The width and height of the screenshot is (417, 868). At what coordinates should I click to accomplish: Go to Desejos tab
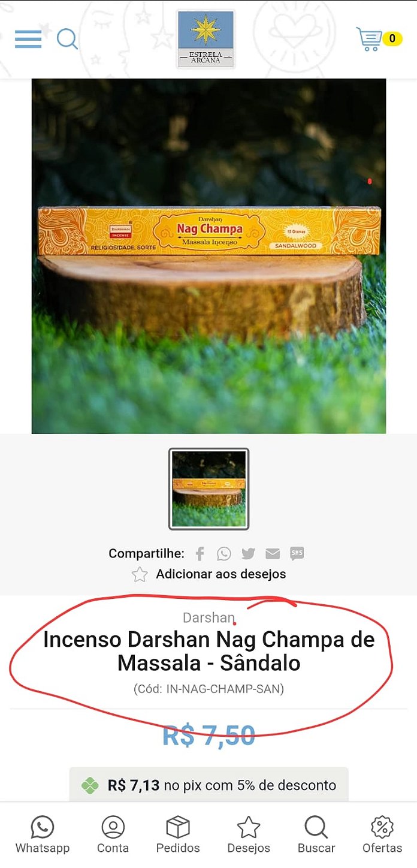point(249,834)
